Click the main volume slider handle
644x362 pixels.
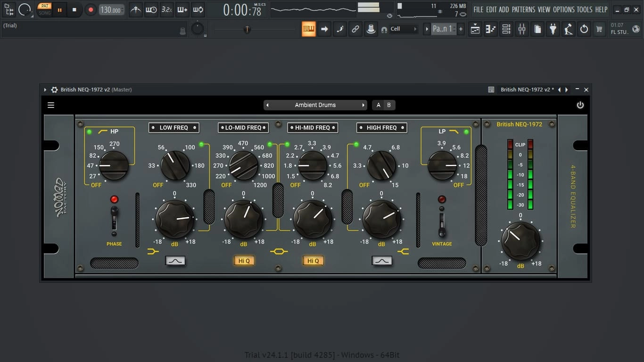point(247,29)
